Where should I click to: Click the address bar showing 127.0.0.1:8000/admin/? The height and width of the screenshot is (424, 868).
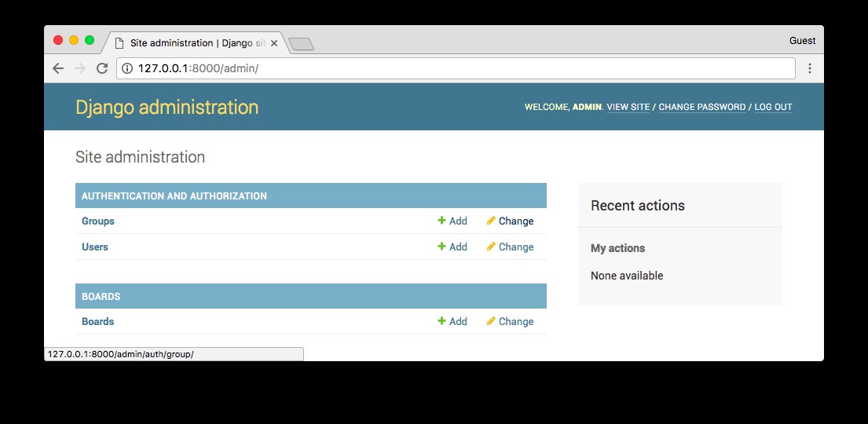(456, 68)
